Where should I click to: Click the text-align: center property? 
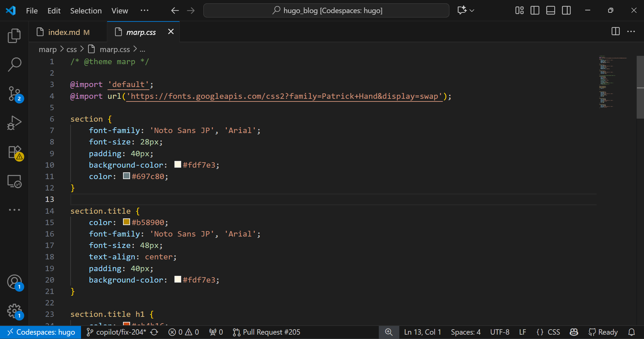[133, 257]
